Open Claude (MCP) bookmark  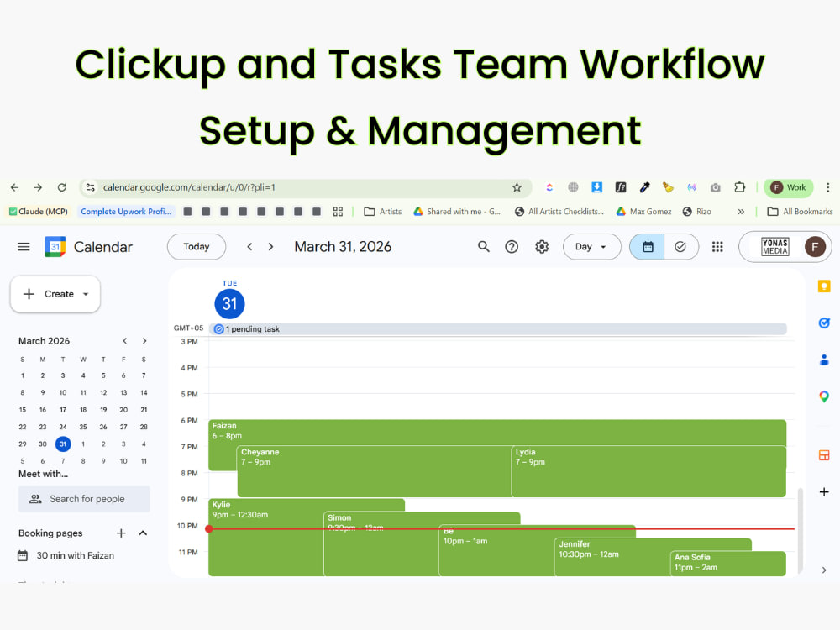[x=38, y=212]
